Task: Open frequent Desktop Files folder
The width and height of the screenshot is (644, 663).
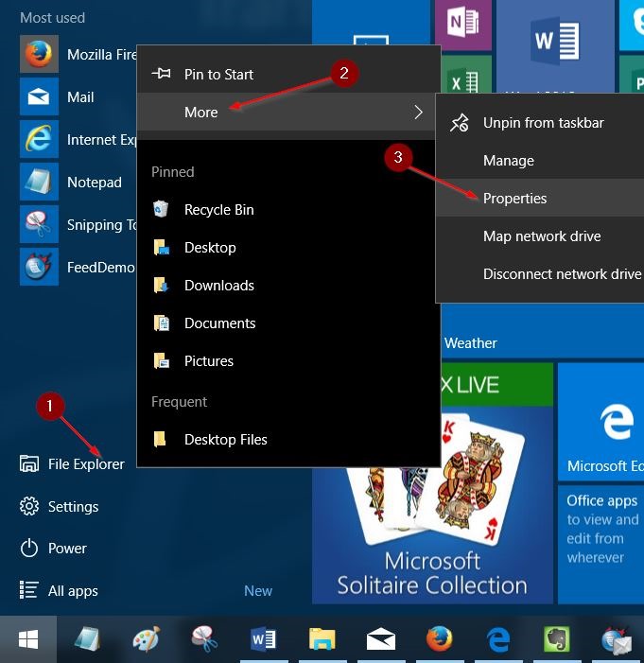Action: (x=288, y=440)
